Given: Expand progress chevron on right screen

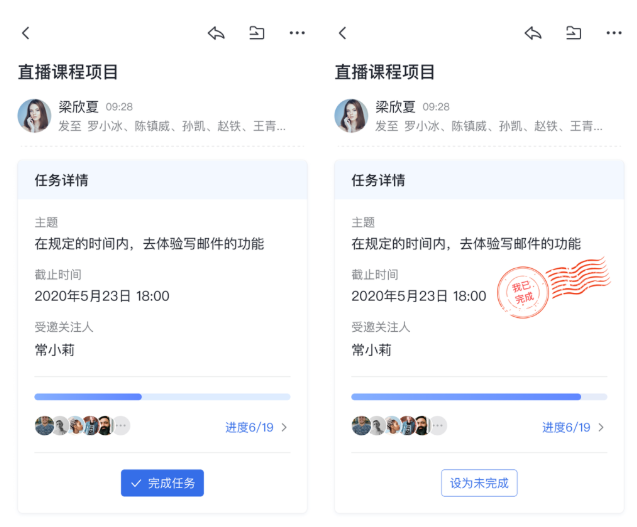Looking at the screenshot, I should click(x=601, y=427).
